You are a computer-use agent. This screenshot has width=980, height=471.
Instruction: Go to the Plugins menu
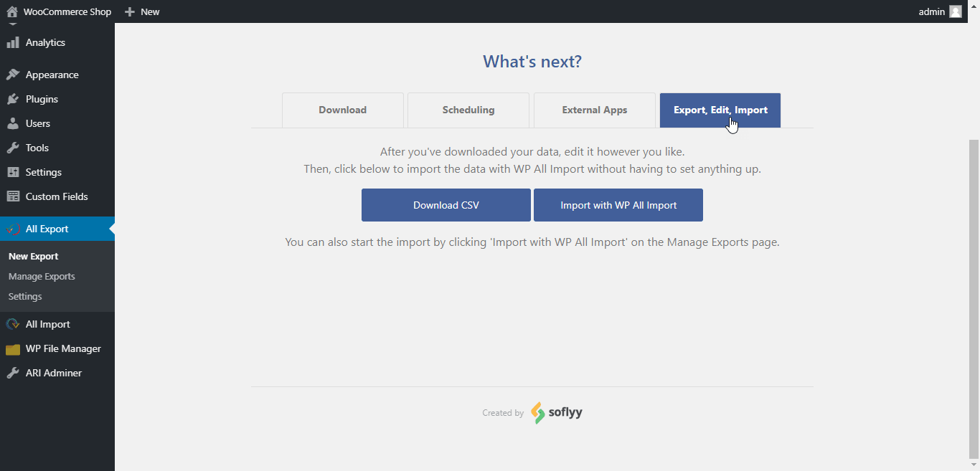pos(57,99)
